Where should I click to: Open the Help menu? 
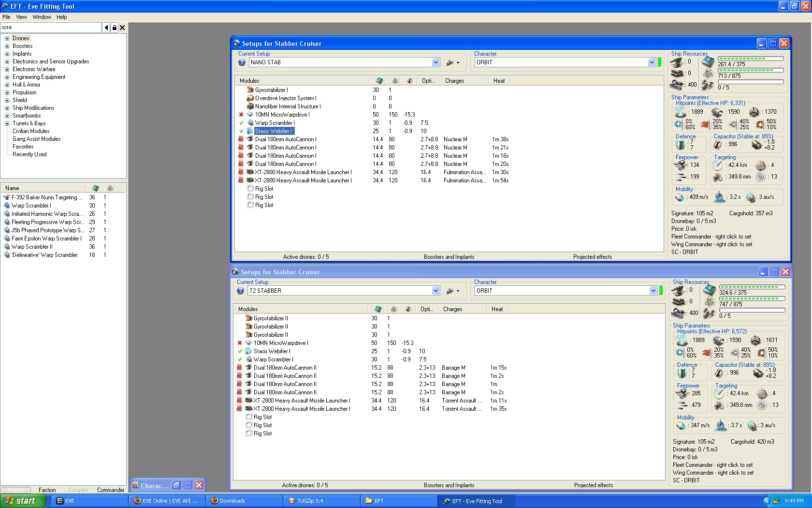[x=61, y=17]
